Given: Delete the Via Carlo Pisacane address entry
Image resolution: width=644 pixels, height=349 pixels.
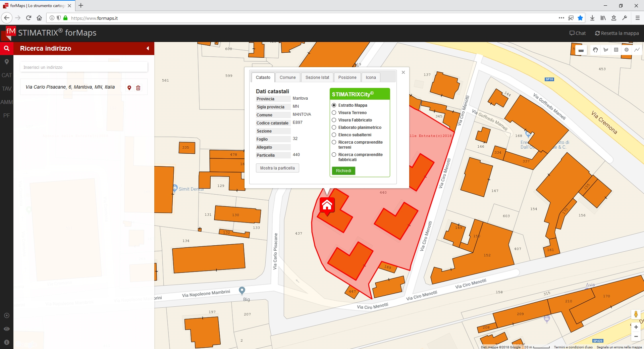Looking at the screenshot, I should [x=138, y=88].
